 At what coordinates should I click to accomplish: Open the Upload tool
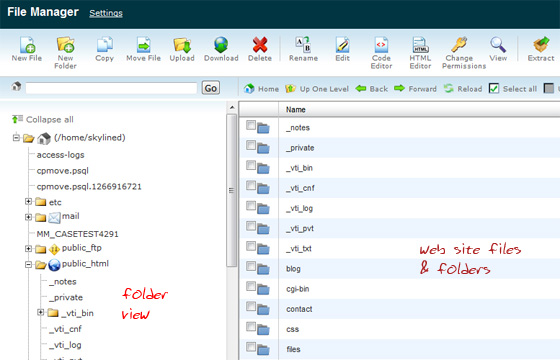click(x=182, y=45)
